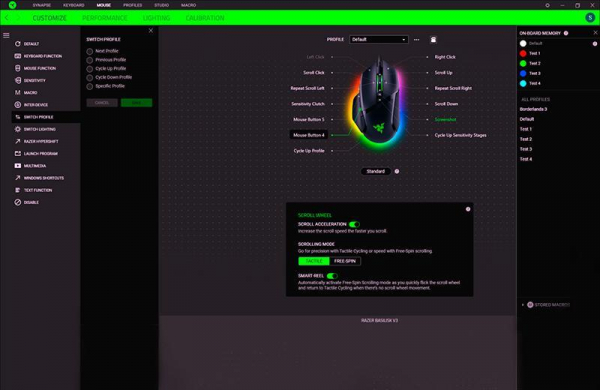Click the Save button

tap(137, 103)
